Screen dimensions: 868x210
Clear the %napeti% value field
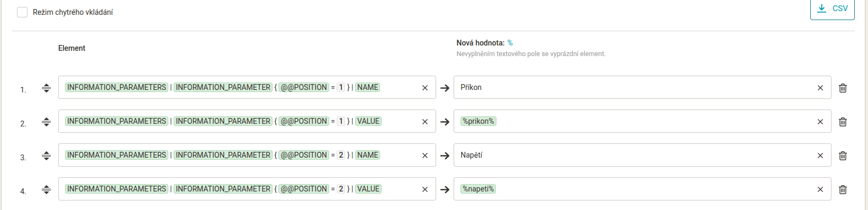pos(820,189)
